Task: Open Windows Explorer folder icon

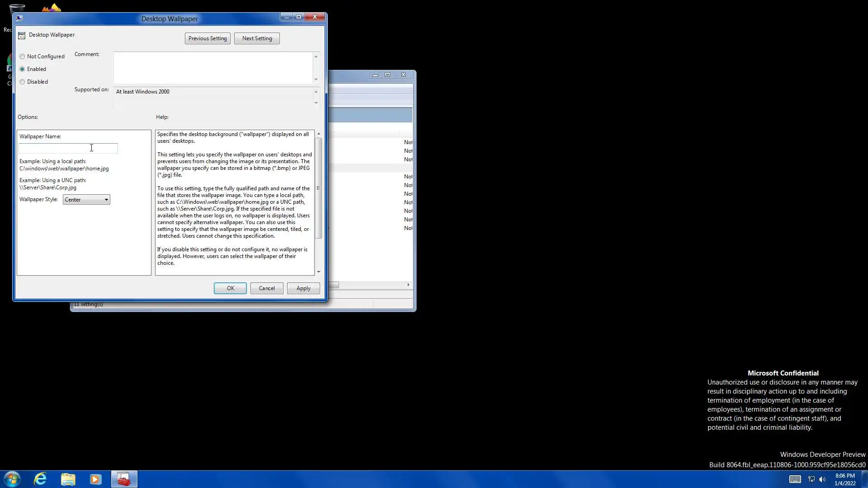Action: click(x=68, y=479)
